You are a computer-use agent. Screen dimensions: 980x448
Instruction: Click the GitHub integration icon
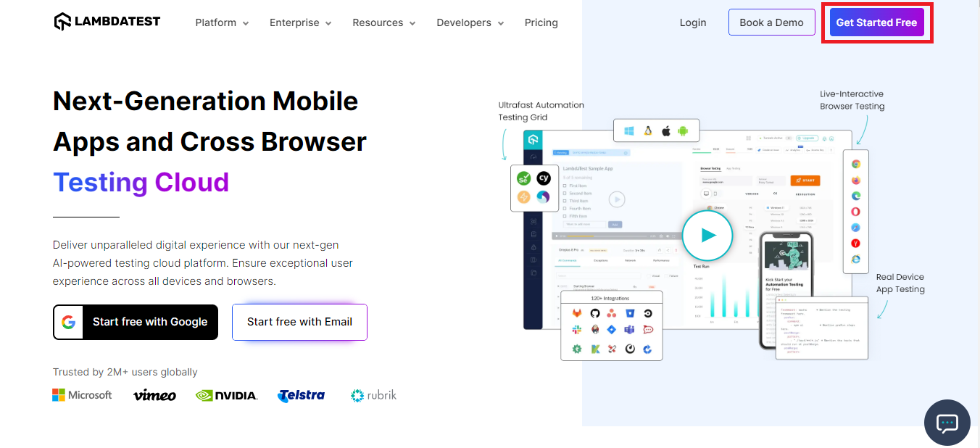594,313
